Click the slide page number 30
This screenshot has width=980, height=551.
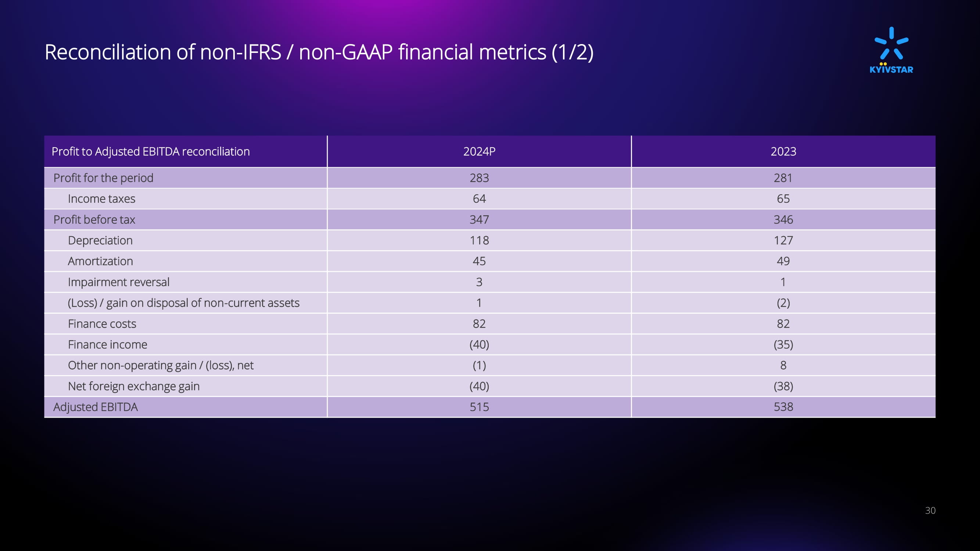coord(930,510)
